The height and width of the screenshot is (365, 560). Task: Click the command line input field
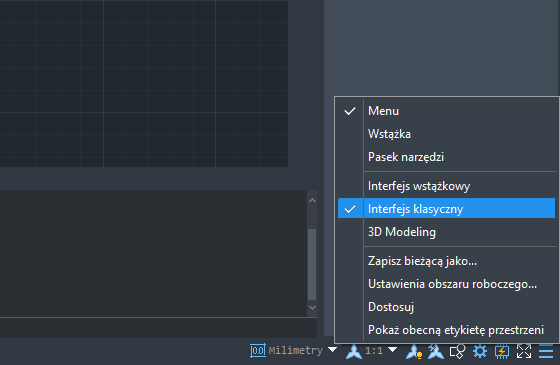[x=158, y=328]
